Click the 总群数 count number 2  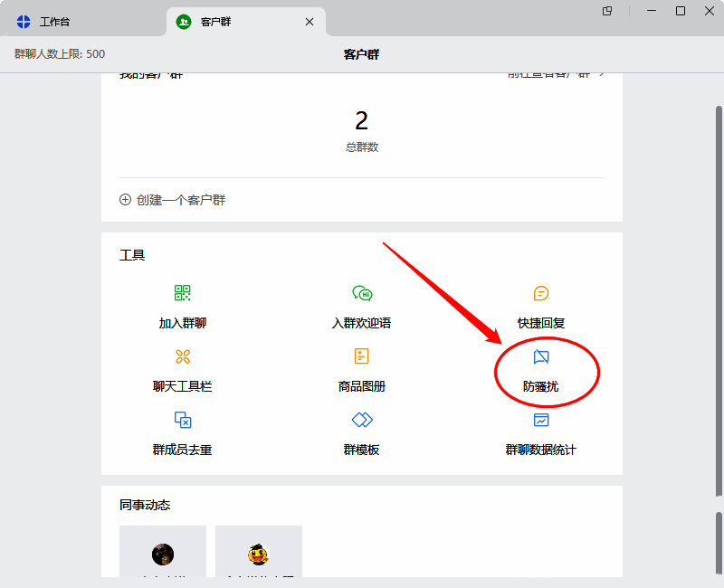tap(361, 121)
